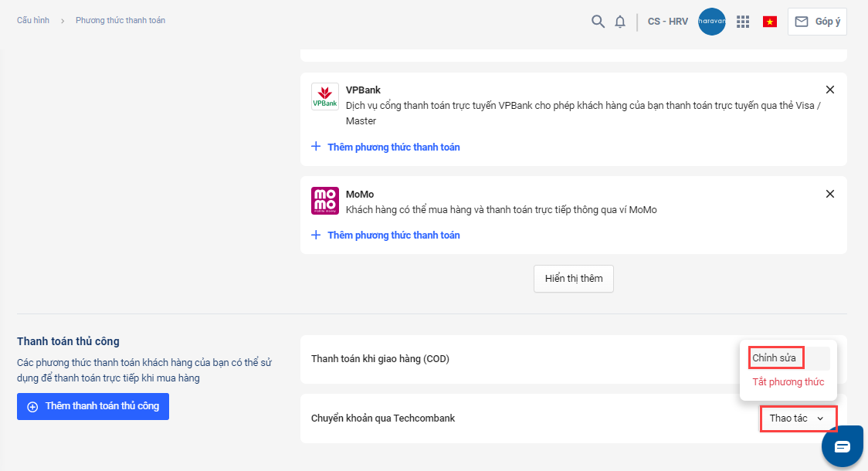Click the VPBank logo
868x471 pixels.
click(x=324, y=97)
